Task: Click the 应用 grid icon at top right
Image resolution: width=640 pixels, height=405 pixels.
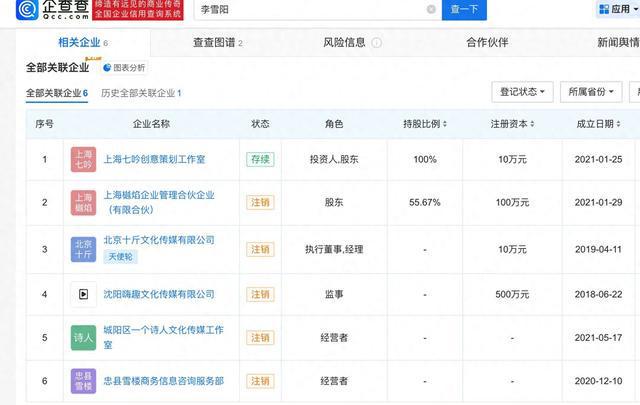Action: [602, 10]
